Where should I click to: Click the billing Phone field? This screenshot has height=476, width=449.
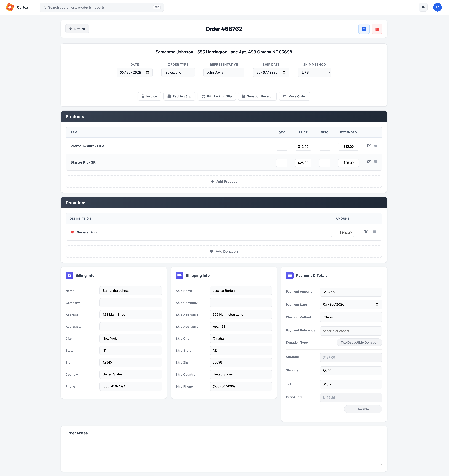pos(131,386)
